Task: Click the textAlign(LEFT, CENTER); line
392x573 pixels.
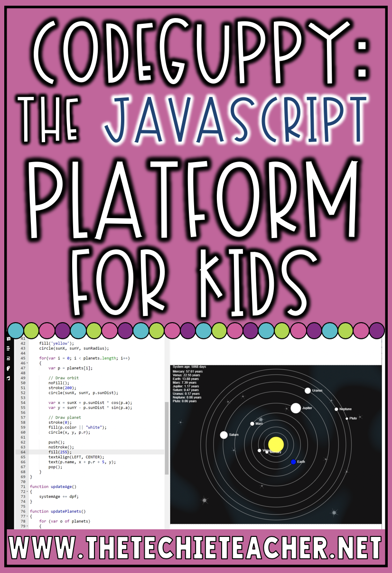Action: pyautogui.click(x=76, y=457)
